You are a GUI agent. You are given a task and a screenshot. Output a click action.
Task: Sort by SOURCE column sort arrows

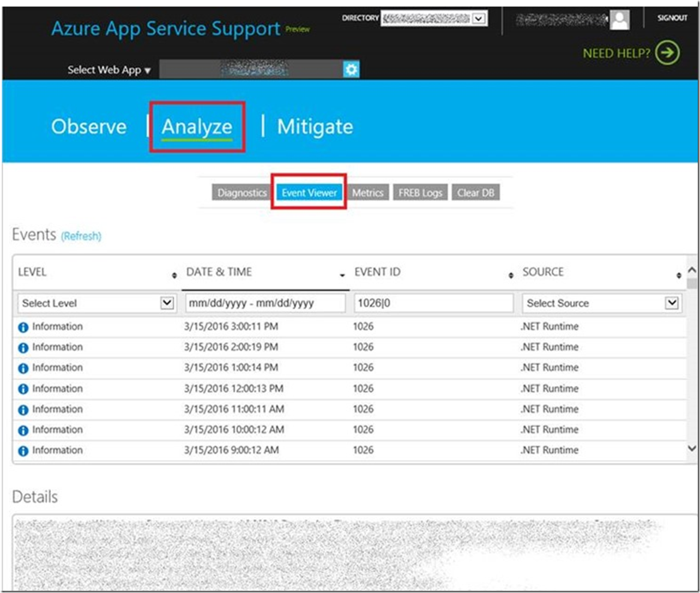(679, 275)
